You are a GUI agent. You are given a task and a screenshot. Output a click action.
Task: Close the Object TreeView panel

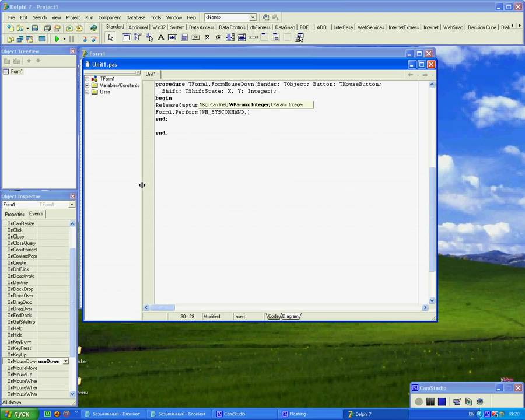coord(73,51)
